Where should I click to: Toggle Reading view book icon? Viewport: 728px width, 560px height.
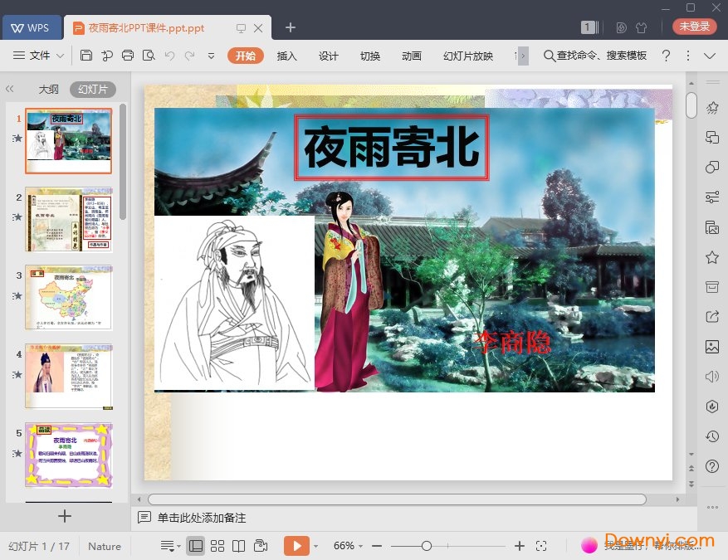pyautogui.click(x=239, y=546)
